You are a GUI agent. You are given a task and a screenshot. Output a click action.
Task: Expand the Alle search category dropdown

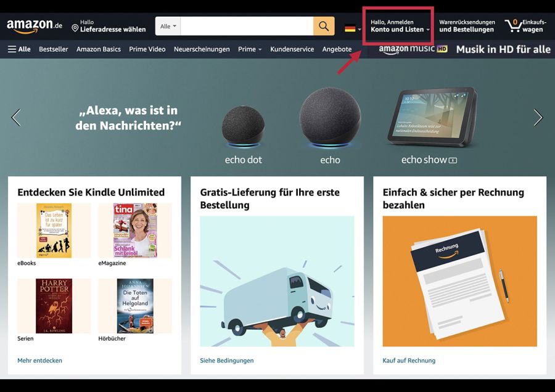tap(168, 26)
